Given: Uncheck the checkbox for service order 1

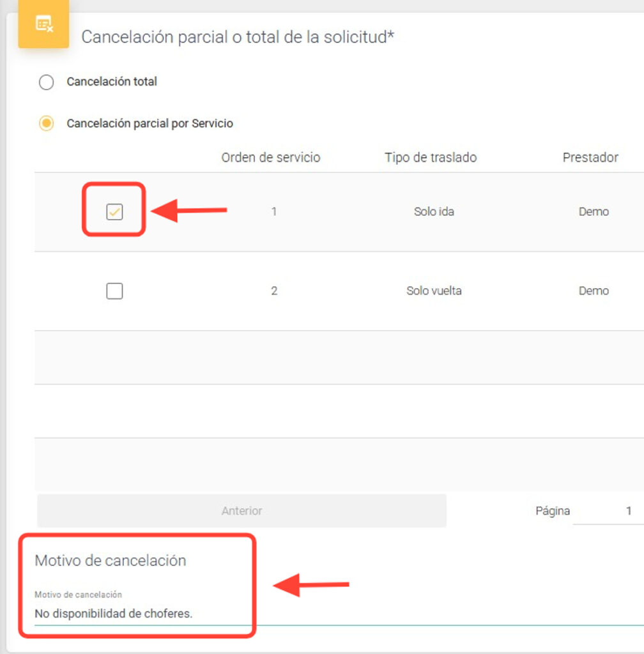Looking at the screenshot, I should (x=114, y=212).
